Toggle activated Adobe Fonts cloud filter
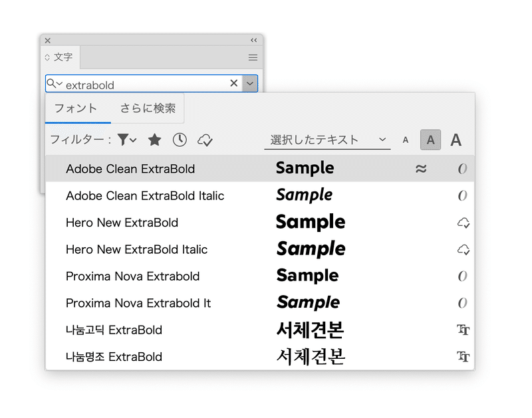 point(205,140)
